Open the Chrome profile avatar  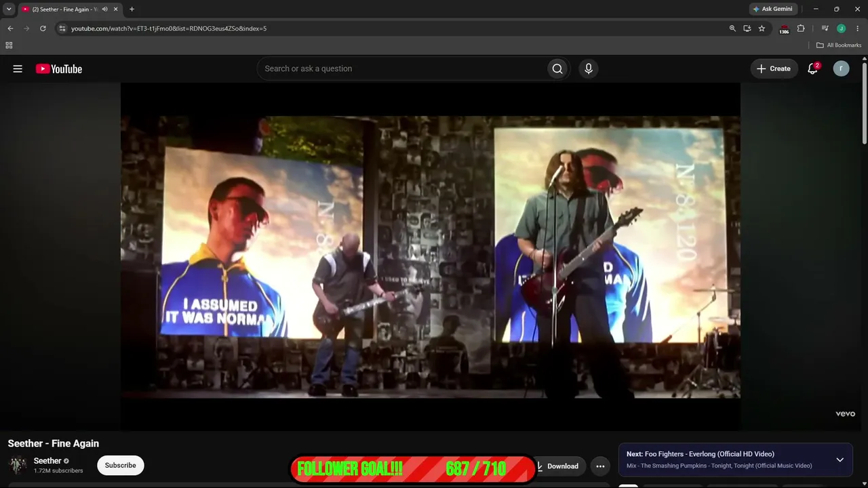click(x=841, y=28)
